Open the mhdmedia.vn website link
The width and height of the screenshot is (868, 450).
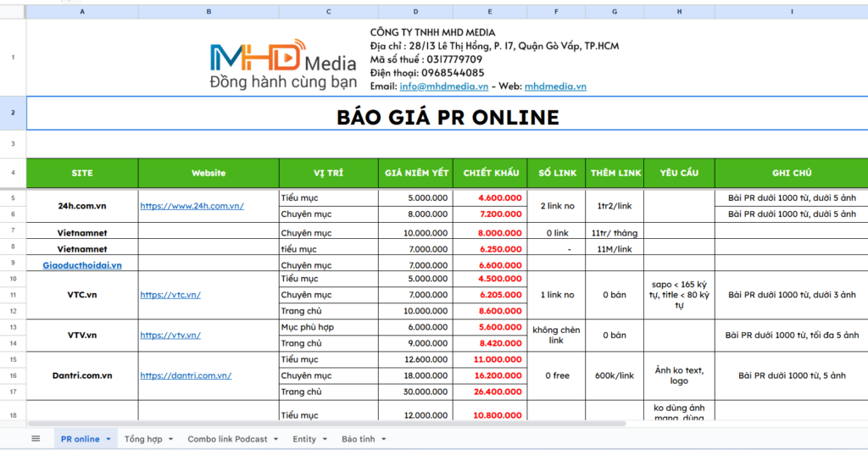pyautogui.click(x=555, y=86)
